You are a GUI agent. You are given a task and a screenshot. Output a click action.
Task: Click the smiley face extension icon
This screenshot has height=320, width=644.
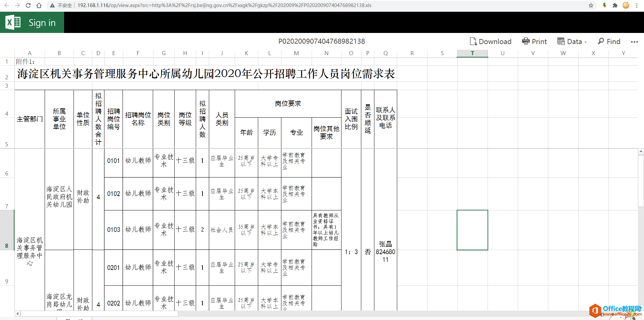click(x=626, y=5)
